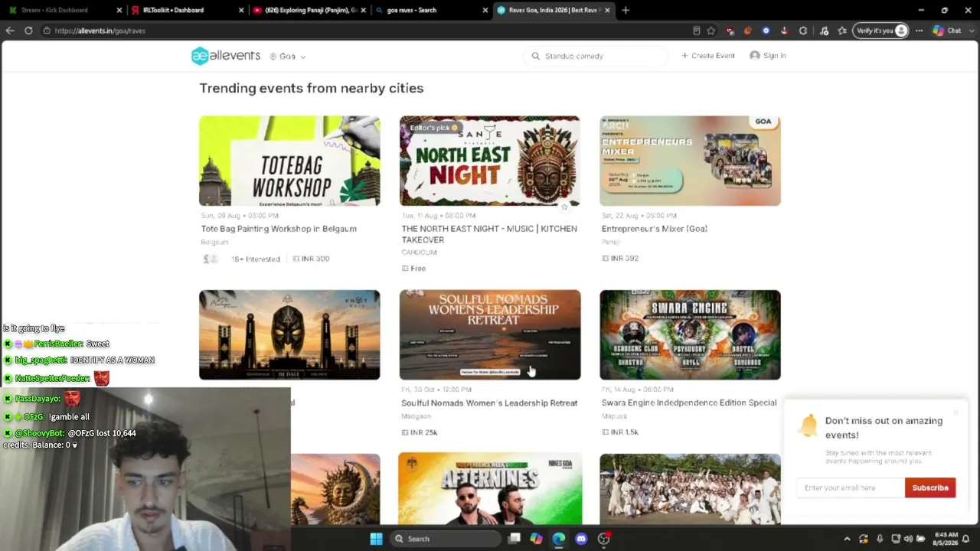Add this page to favorites

711,31
